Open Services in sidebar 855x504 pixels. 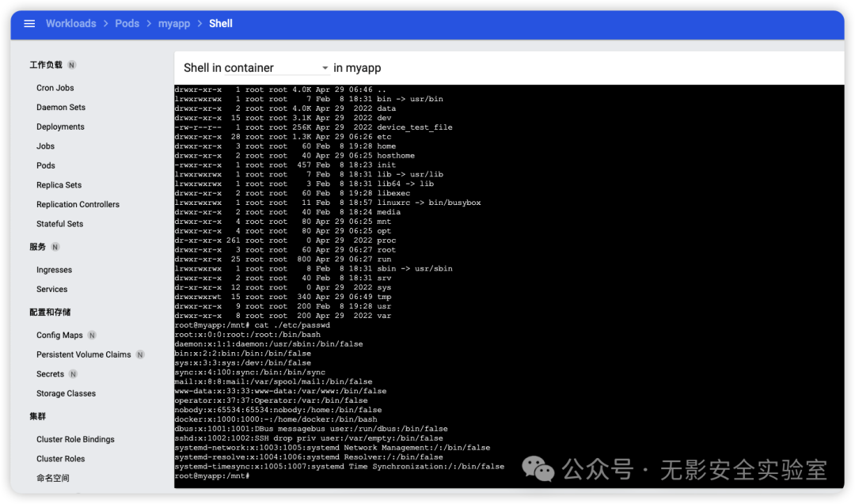click(x=51, y=290)
